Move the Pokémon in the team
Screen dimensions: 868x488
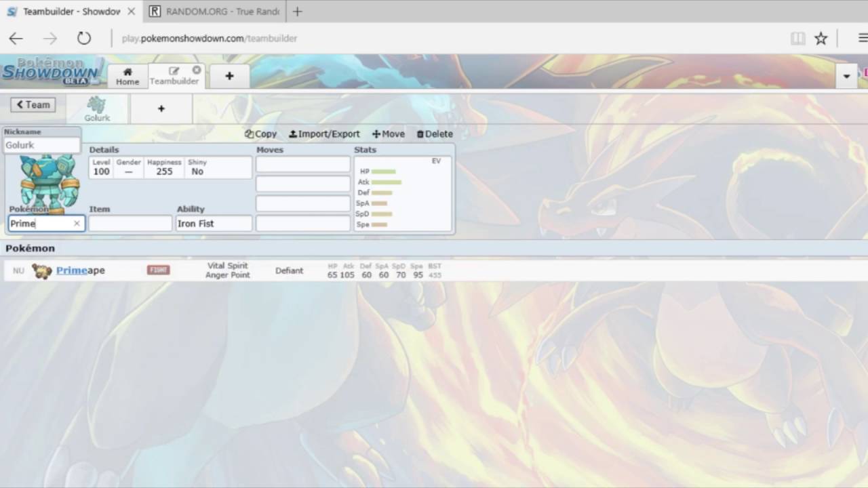(x=389, y=134)
